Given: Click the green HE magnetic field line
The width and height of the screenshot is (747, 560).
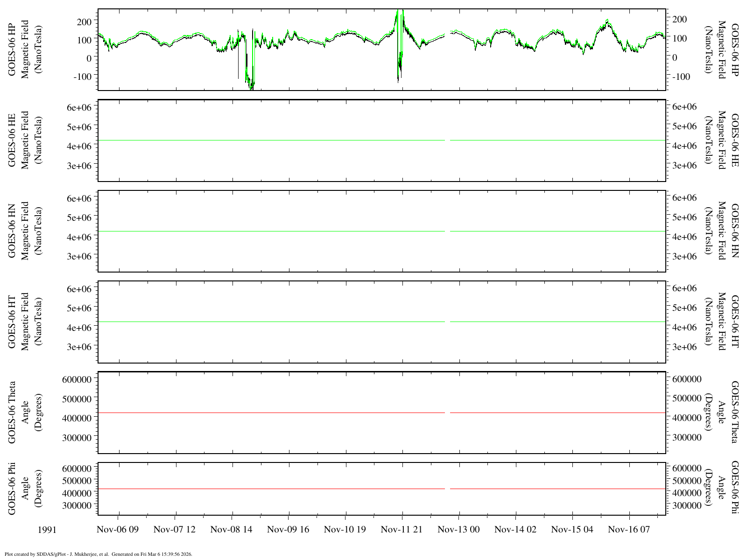Looking at the screenshot, I should [x=280, y=140].
